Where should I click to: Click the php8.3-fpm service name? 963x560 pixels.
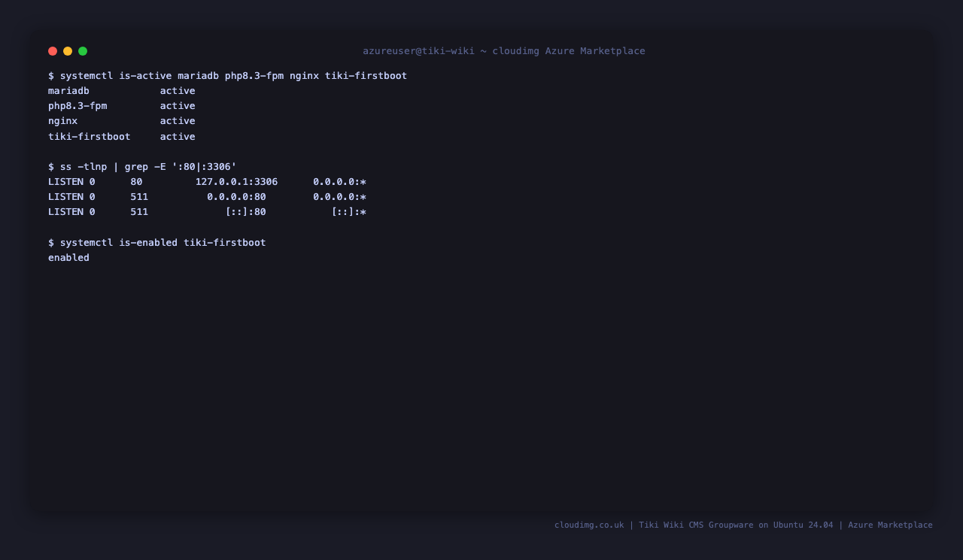pos(77,106)
